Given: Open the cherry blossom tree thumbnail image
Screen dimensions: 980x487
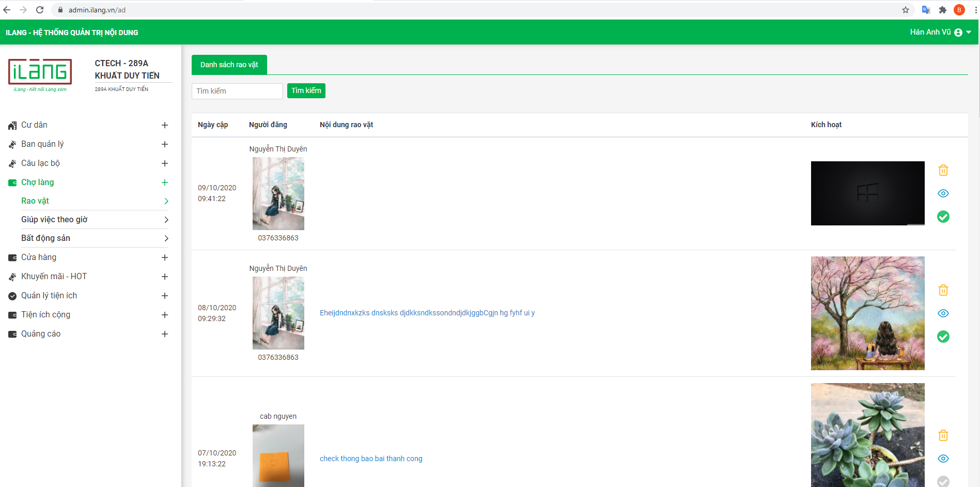Looking at the screenshot, I should tap(867, 313).
